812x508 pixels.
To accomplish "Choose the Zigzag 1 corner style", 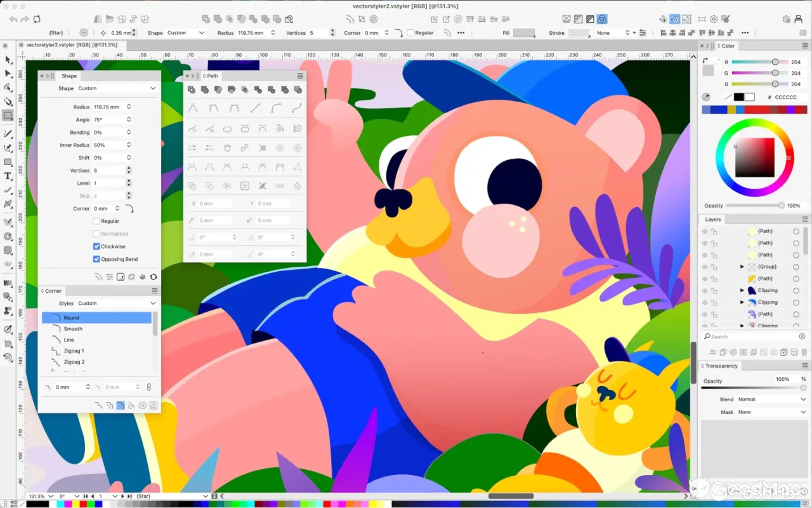I will click(96, 351).
